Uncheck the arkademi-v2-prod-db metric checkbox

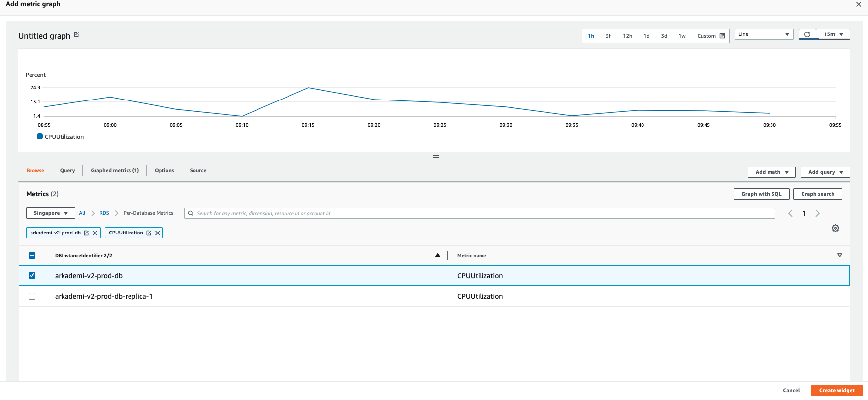pos(32,275)
